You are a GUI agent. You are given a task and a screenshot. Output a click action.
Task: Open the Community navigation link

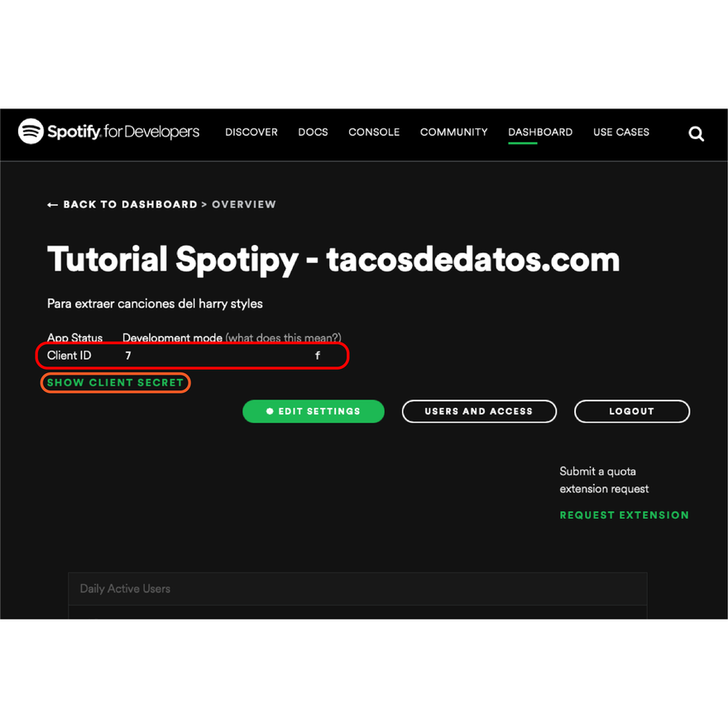click(x=453, y=132)
